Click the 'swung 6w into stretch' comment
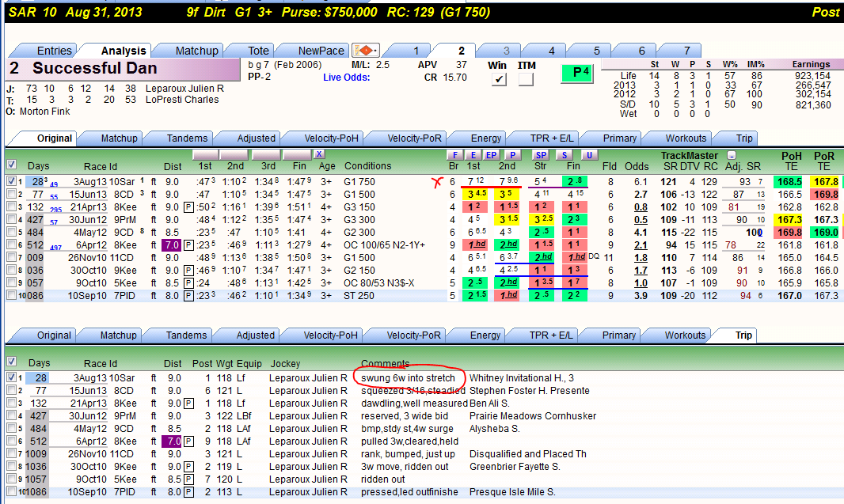Screen dimensions: 844x504 pos(408,378)
